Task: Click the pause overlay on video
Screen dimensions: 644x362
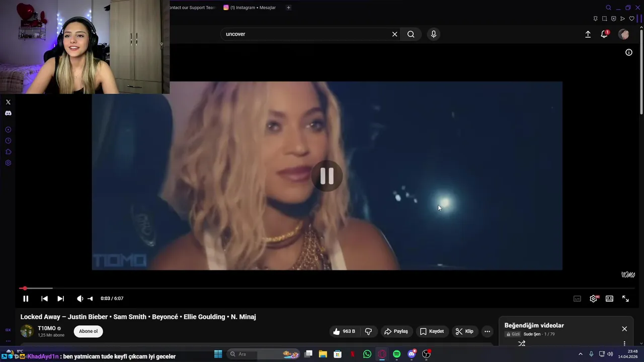Action: [327, 176]
